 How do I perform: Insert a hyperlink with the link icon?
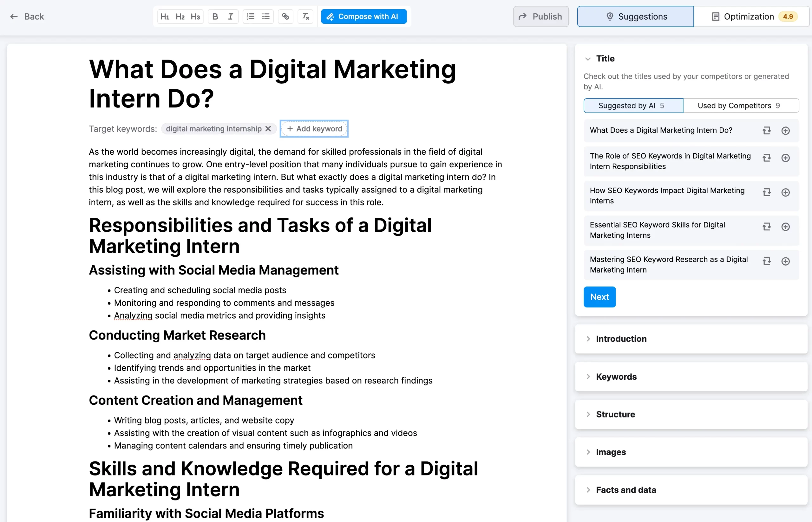click(285, 16)
